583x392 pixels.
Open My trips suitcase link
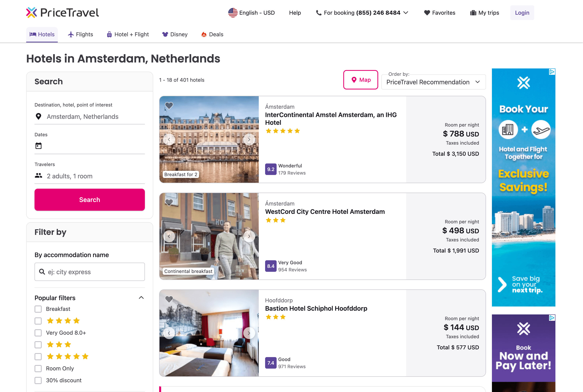click(485, 13)
